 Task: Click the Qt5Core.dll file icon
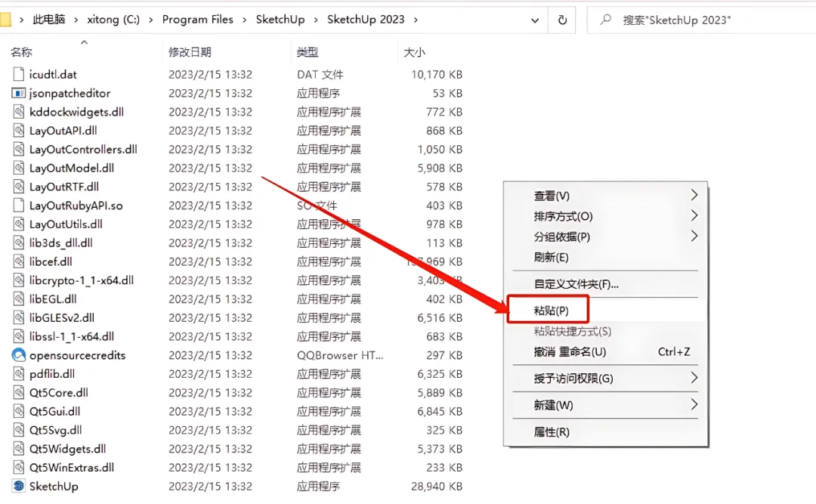point(19,393)
